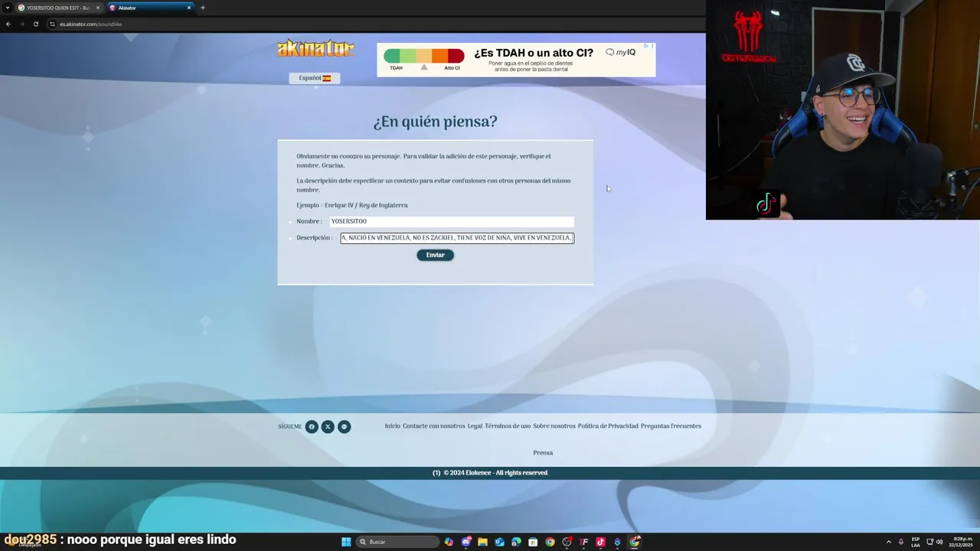The height and width of the screenshot is (551, 980).
Task: Open Preguntas frecuentes link
Action: [671, 426]
